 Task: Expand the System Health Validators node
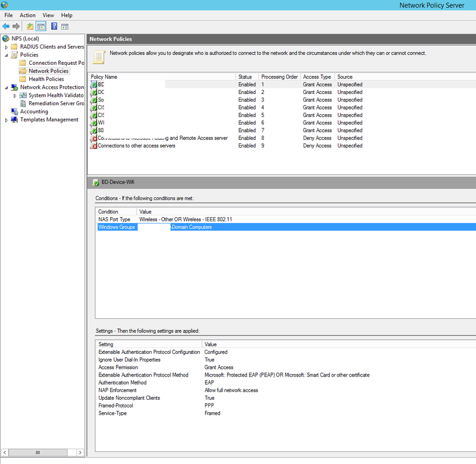pyautogui.click(x=14, y=95)
